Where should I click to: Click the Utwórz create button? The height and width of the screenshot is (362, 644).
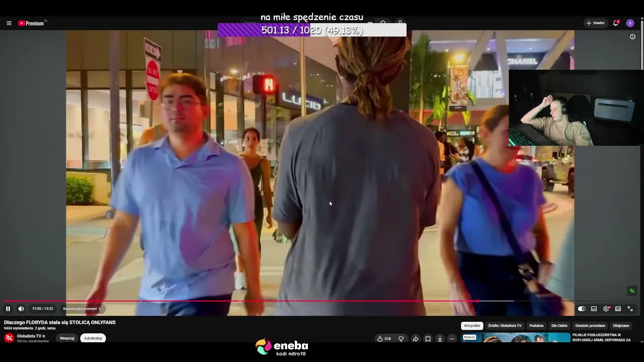(x=595, y=23)
